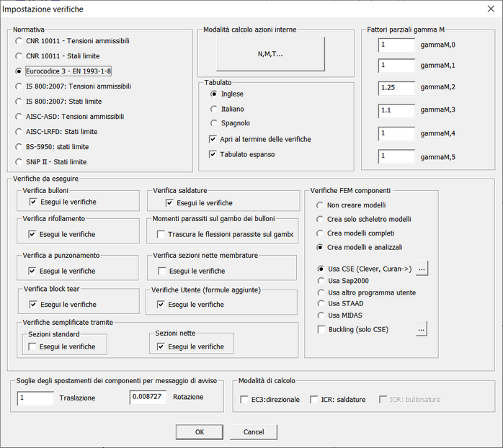
Task: Open Buckling options ellipsis button
Action: tap(422, 329)
